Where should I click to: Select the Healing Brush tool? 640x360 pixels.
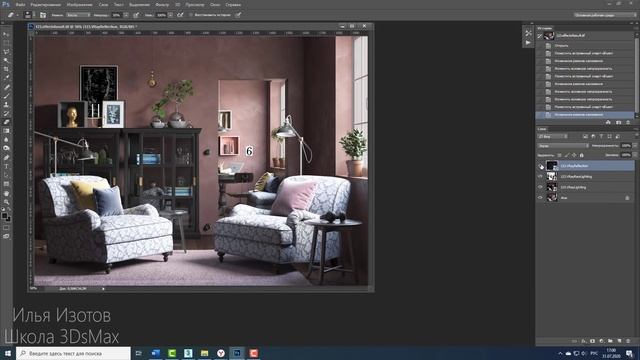tap(6, 87)
